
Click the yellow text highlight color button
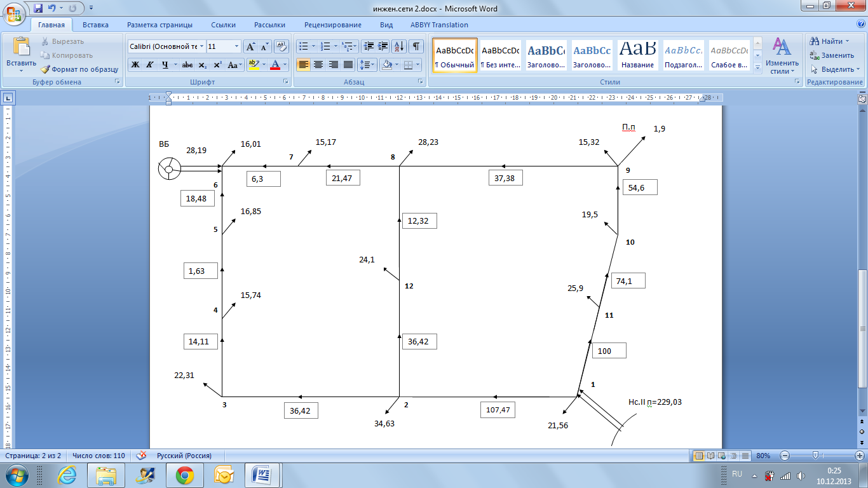click(254, 65)
